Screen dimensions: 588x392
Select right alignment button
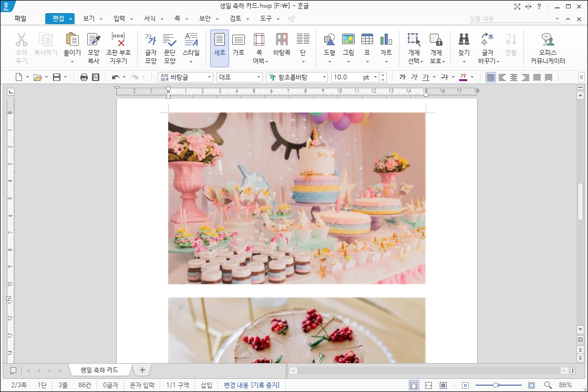525,77
